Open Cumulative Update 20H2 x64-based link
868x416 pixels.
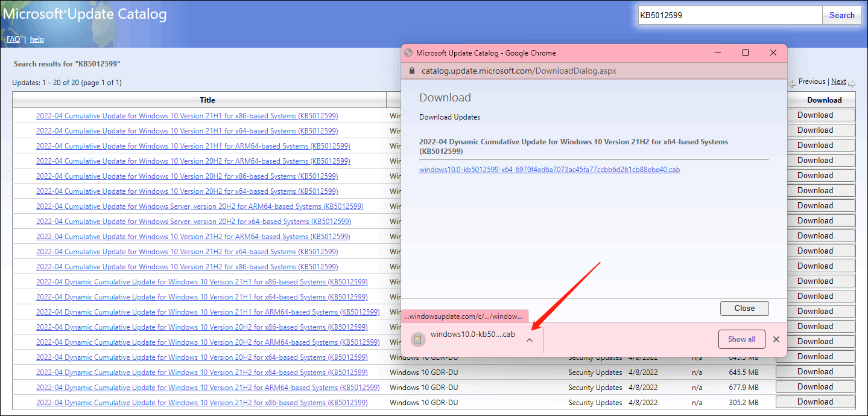pos(187,191)
